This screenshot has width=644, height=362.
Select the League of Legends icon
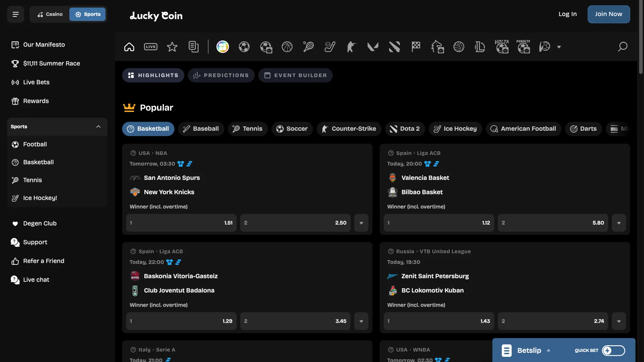click(x=480, y=47)
